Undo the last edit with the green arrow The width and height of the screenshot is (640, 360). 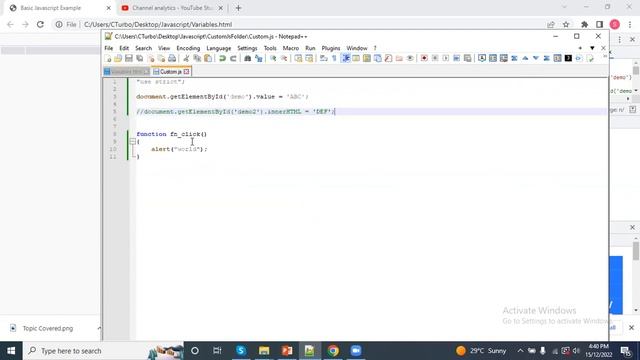(222, 59)
